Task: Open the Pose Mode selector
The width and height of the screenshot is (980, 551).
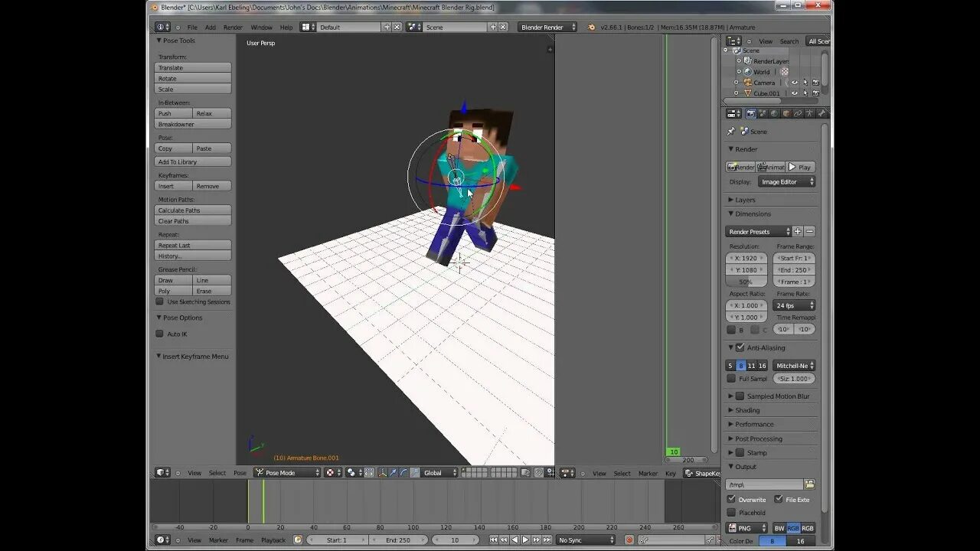Action: (x=287, y=473)
